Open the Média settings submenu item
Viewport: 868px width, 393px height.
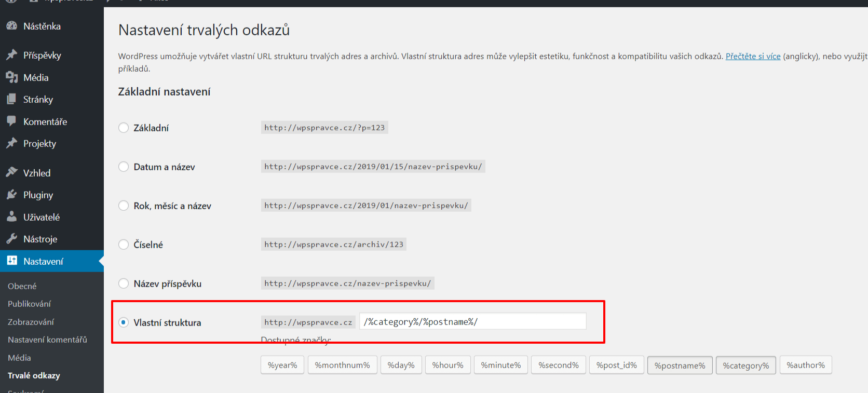click(x=19, y=358)
